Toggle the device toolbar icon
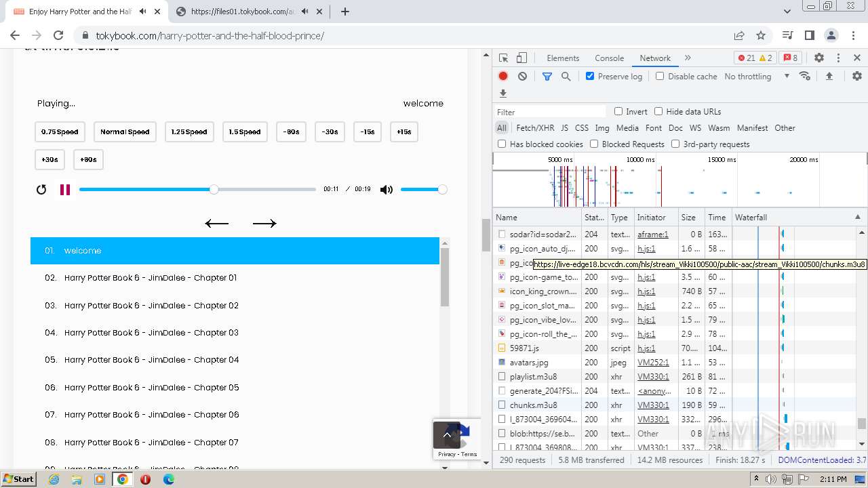The width and height of the screenshot is (868, 488). 521,58
